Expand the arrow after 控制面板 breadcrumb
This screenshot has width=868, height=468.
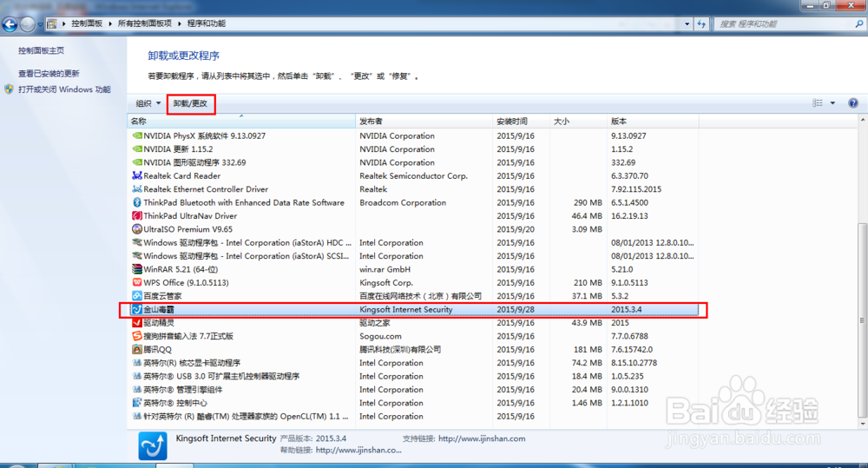pos(110,23)
